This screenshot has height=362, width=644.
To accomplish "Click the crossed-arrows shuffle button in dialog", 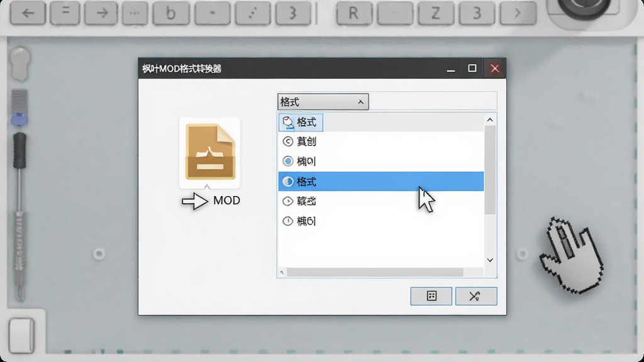I will coord(476,296).
